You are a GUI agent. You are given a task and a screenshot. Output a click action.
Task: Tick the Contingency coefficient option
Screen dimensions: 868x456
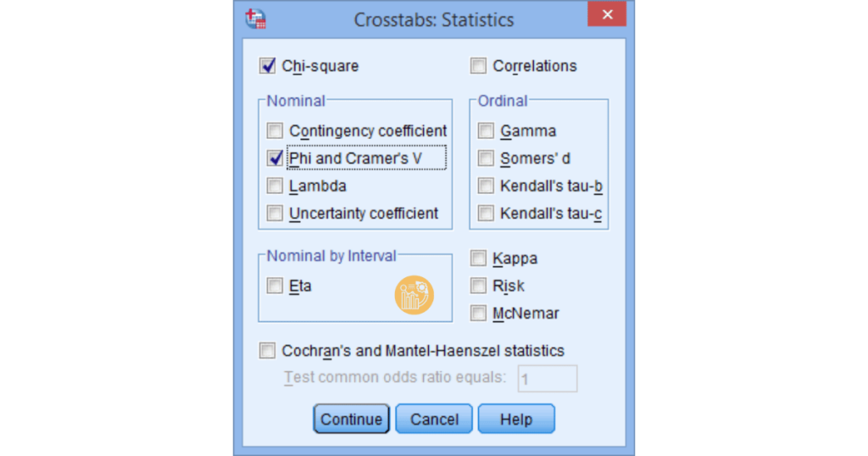tap(275, 131)
